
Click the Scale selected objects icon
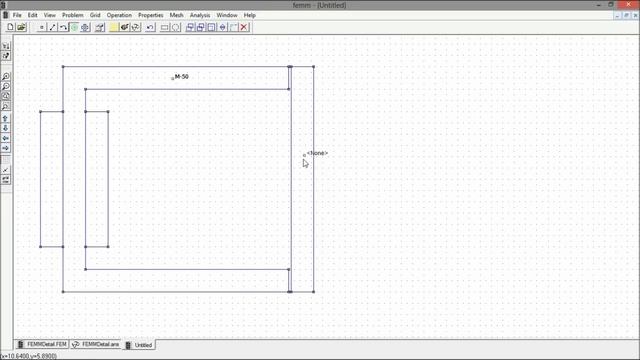point(211,27)
